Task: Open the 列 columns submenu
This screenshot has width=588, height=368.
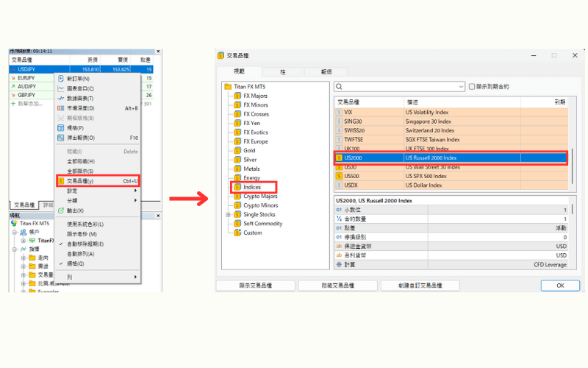Action: coord(98,277)
